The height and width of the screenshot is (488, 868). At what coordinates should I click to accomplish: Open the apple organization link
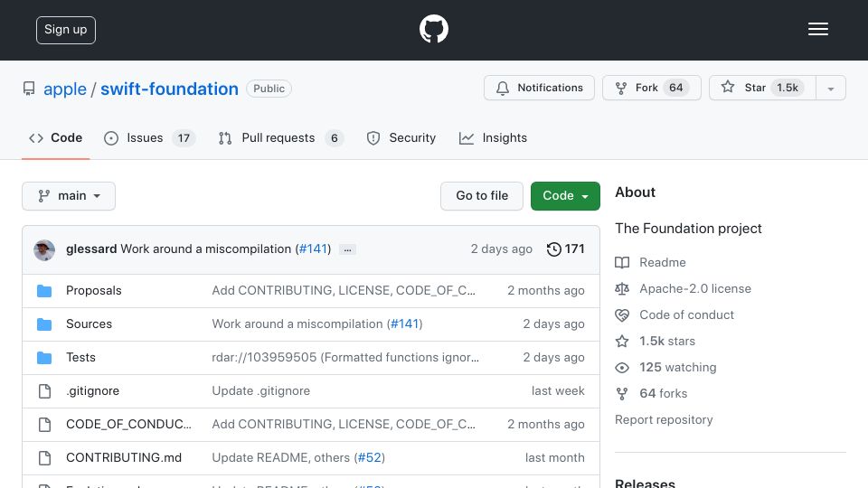pos(65,89)
